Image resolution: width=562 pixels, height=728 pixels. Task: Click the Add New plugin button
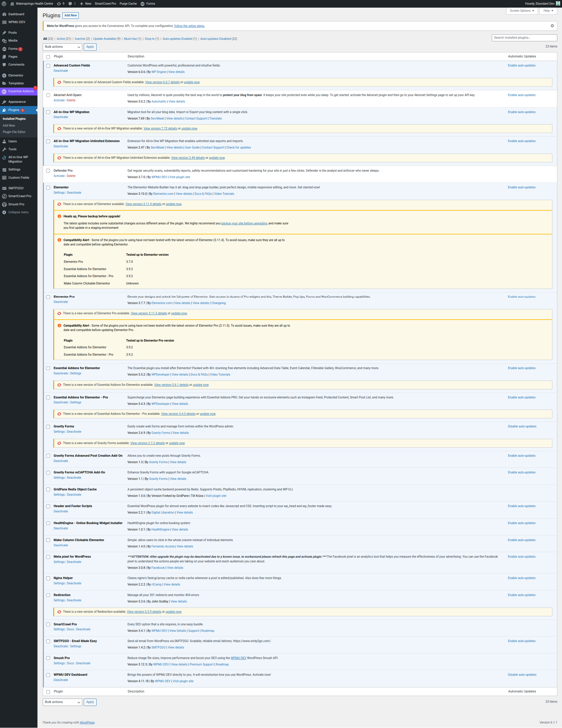pos(71,15)
